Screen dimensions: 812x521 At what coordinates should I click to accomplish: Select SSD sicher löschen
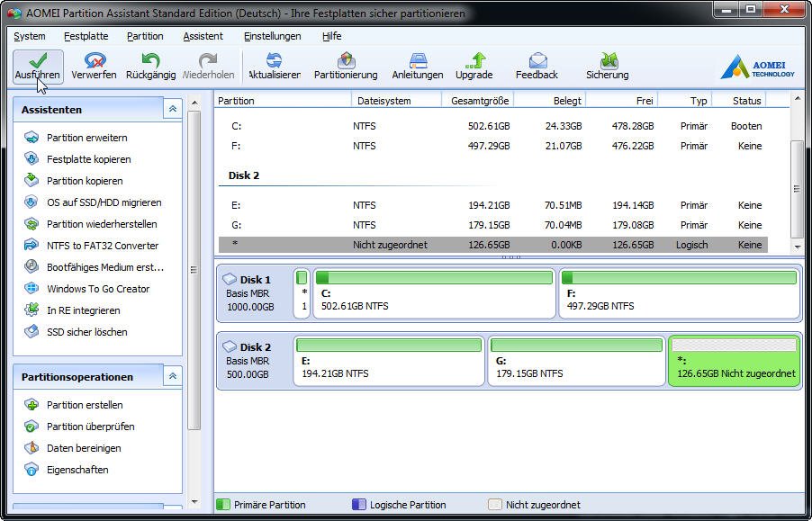click(77, 332)
